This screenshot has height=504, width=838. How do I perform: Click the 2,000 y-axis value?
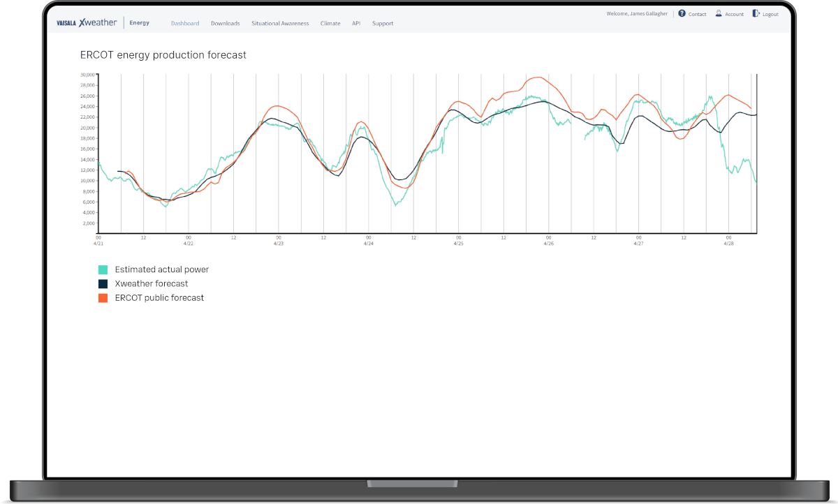[89, 223]
